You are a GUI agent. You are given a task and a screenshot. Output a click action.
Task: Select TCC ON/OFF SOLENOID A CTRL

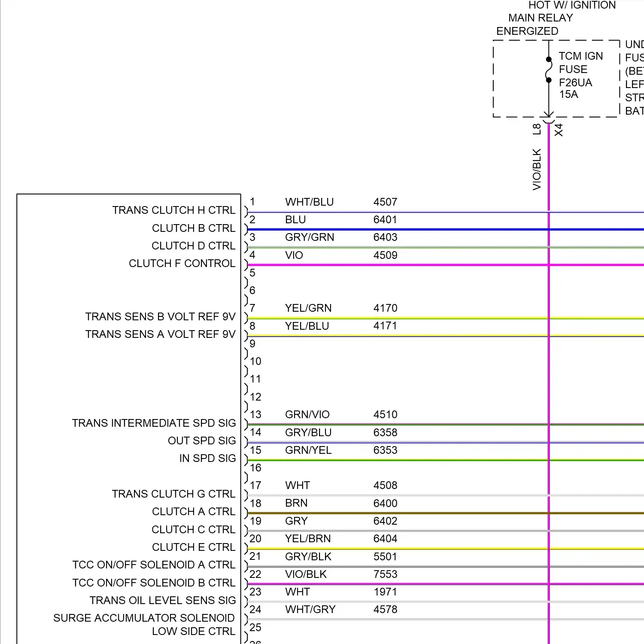tap(154, 565)
